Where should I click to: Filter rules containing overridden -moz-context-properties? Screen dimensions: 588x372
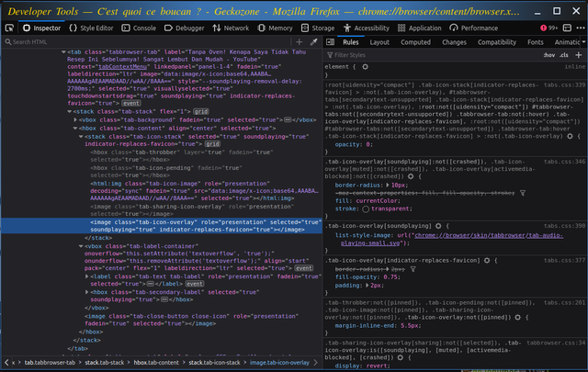pyautogui.click(x=523, y=193)
